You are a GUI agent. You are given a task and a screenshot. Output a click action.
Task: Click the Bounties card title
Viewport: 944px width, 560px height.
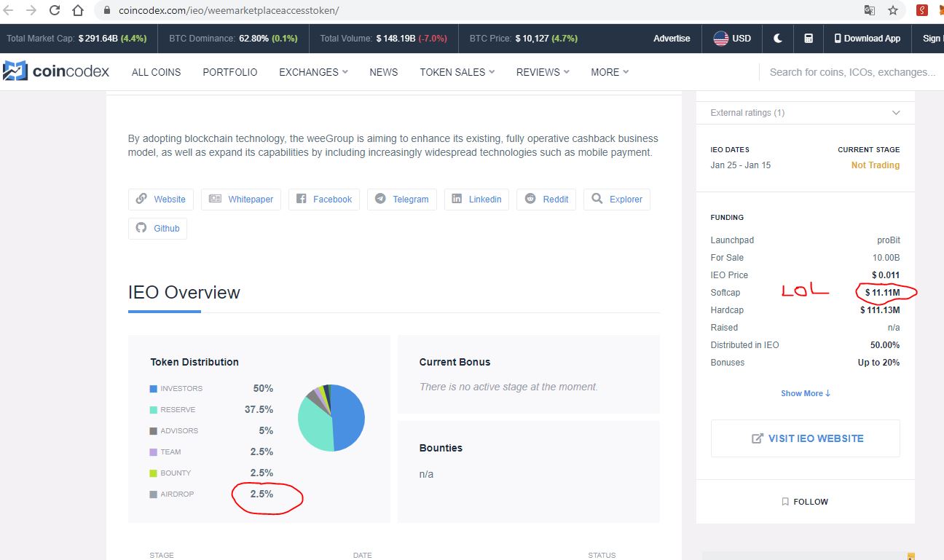[441, 448]
